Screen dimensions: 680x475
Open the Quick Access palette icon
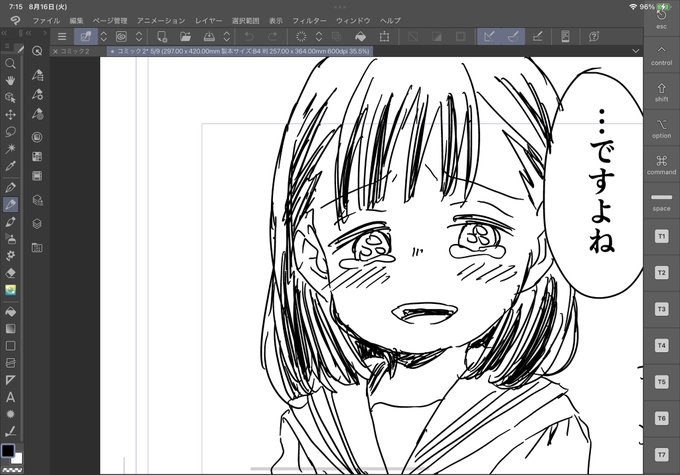37,51
